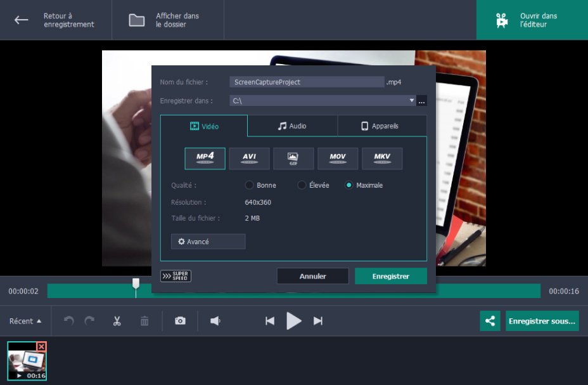588x385 pixels.
Task: Toggle the Super Speed mode
Action: (176, 276)
